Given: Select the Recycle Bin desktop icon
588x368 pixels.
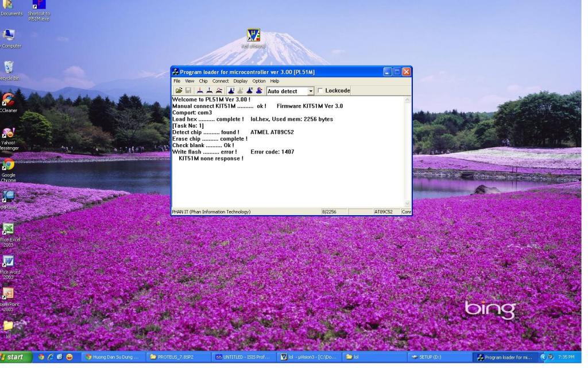Looking at the screenshot, I should tap(9, 71).
